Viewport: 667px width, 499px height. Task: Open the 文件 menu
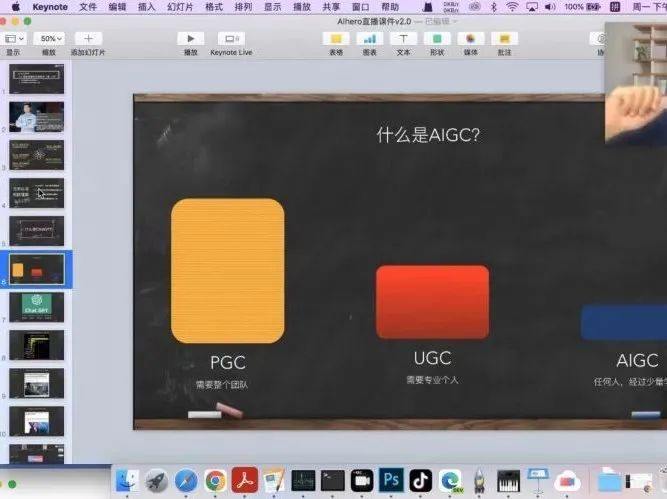coord(88,7)
